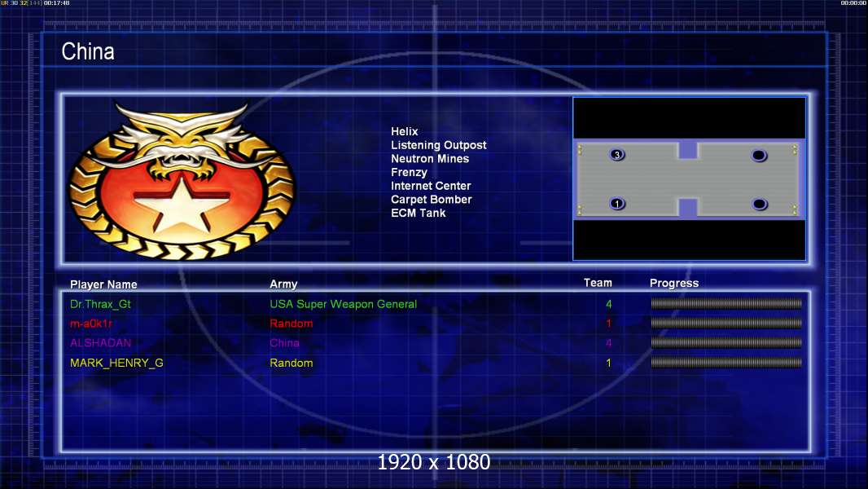Screen dimensions: 868x489
Task: Click the empty top-right map start position
Action: pos(758,156)
